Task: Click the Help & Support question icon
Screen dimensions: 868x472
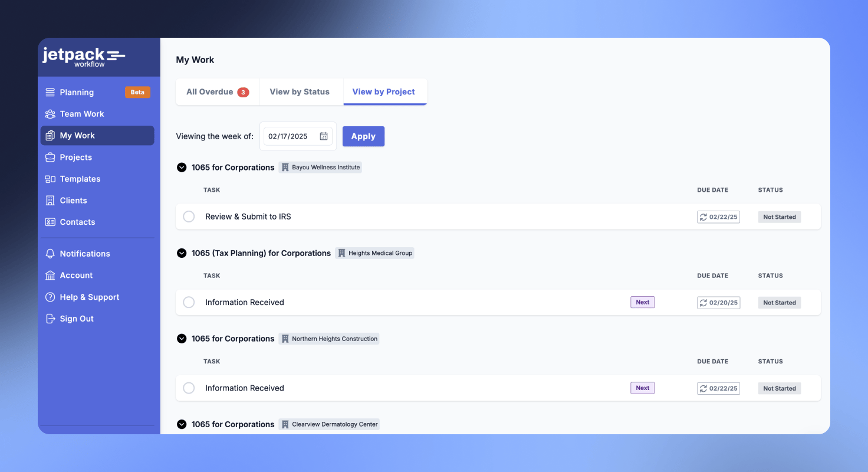Action: pyautogui.click(x=50, y=297)
